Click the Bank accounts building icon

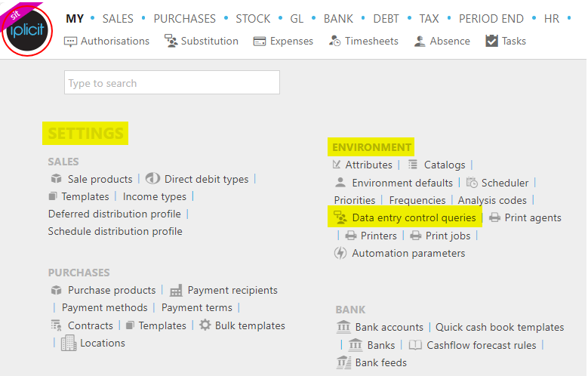pos(343,327)
